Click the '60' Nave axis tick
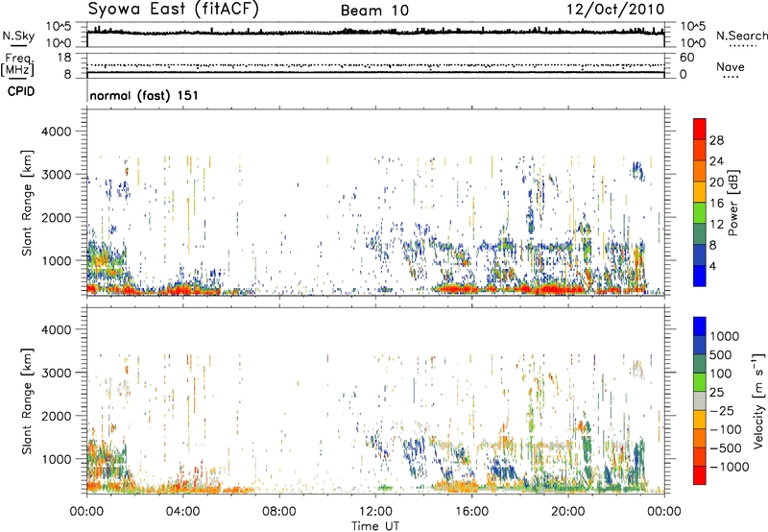This screenshot has width=768, height=532. click(x=686, y=58)
